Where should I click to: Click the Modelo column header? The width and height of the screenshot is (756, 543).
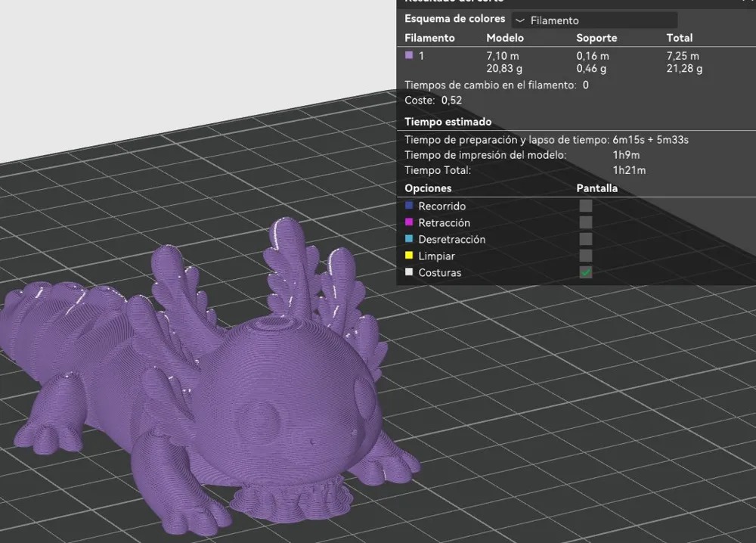pyautogui.click(x=505, y=38)
